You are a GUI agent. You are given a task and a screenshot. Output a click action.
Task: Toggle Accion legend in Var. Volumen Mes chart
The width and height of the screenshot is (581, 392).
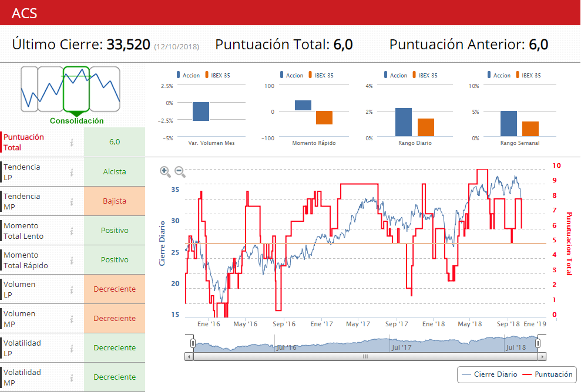coord(188,75)
